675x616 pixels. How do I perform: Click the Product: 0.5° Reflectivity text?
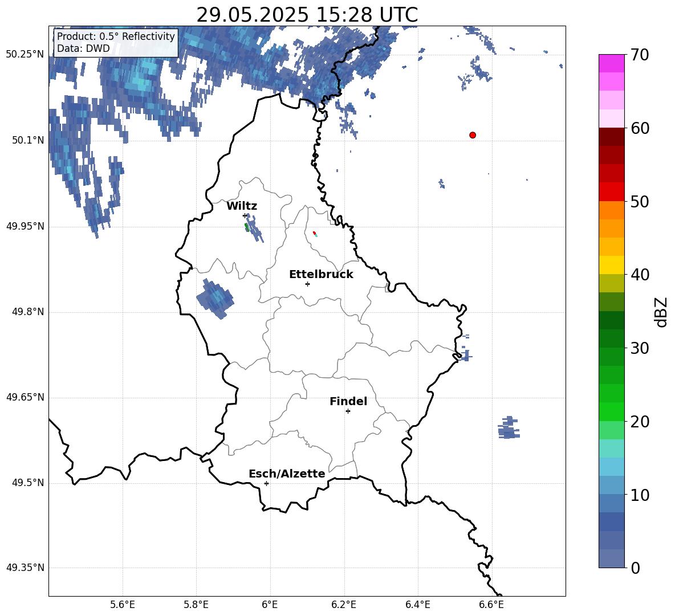[116, 36]
